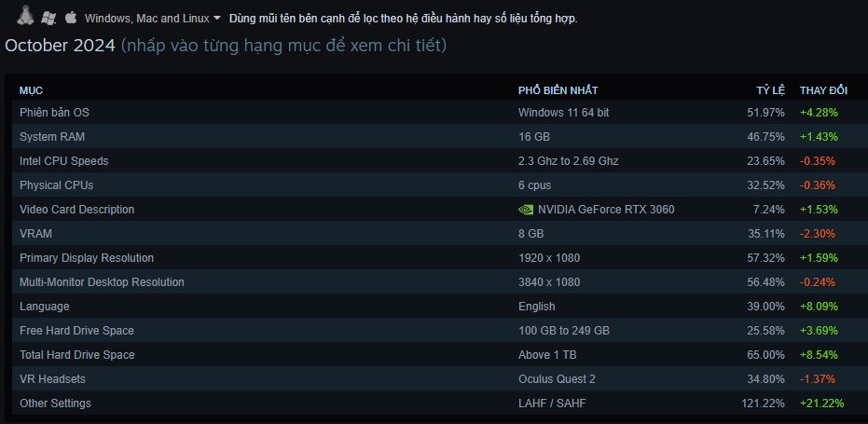Click the VR Headsets row
Image resolution: width=868 pixels, height=424 pixels.
pyautogui.click(x=437, y=379)
